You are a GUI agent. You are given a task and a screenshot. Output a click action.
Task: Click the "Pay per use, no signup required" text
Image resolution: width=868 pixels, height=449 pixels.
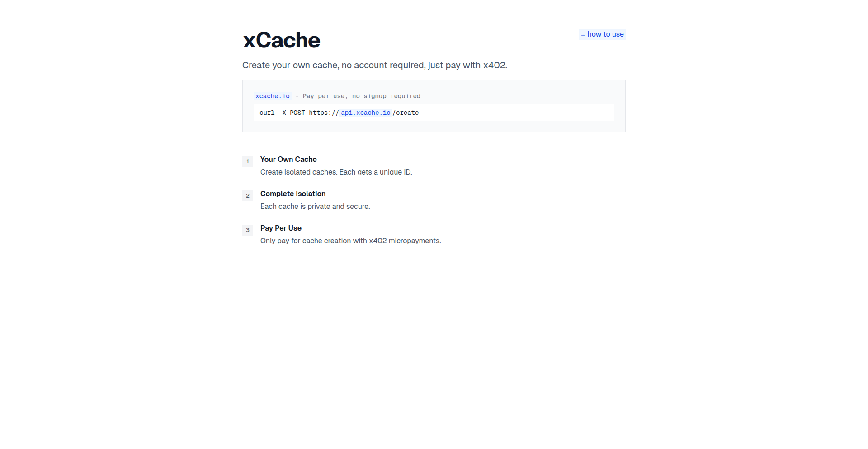point(357,96)
